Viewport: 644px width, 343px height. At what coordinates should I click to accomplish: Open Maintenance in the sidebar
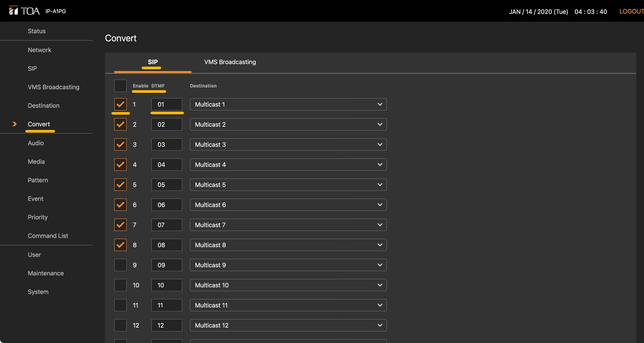click(x=46, y=273)
